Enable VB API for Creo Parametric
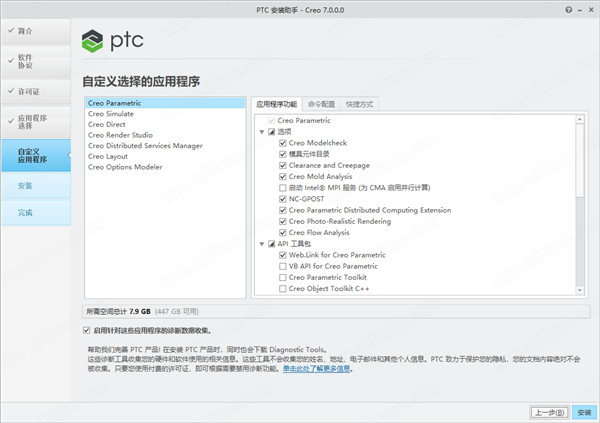600x423 pixels. 282,266
